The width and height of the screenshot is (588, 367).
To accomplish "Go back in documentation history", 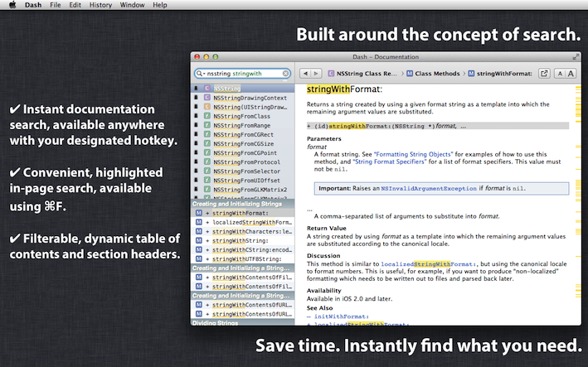I will (x=306, y=74).
